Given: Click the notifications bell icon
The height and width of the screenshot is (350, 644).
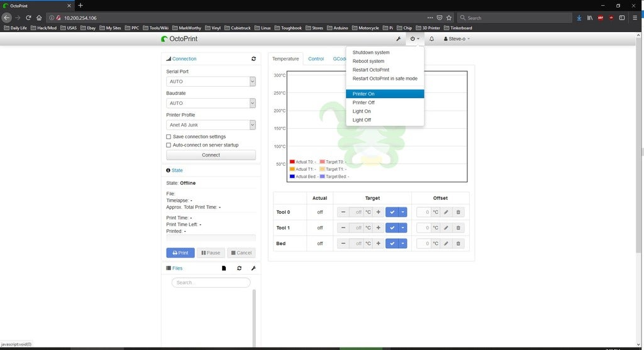Looking at the screenshot, I should [431, 39].
